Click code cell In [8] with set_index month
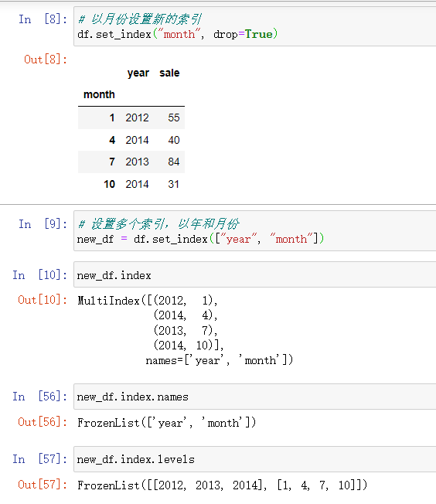The height and width of the screenshot is (504, 436). click(x=254, y=26)
